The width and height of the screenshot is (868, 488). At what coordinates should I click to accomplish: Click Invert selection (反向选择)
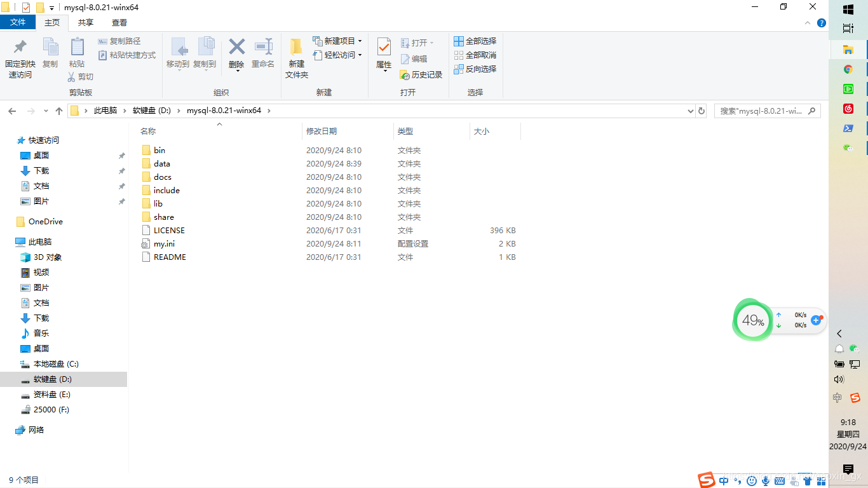click(x=475, y=69)
